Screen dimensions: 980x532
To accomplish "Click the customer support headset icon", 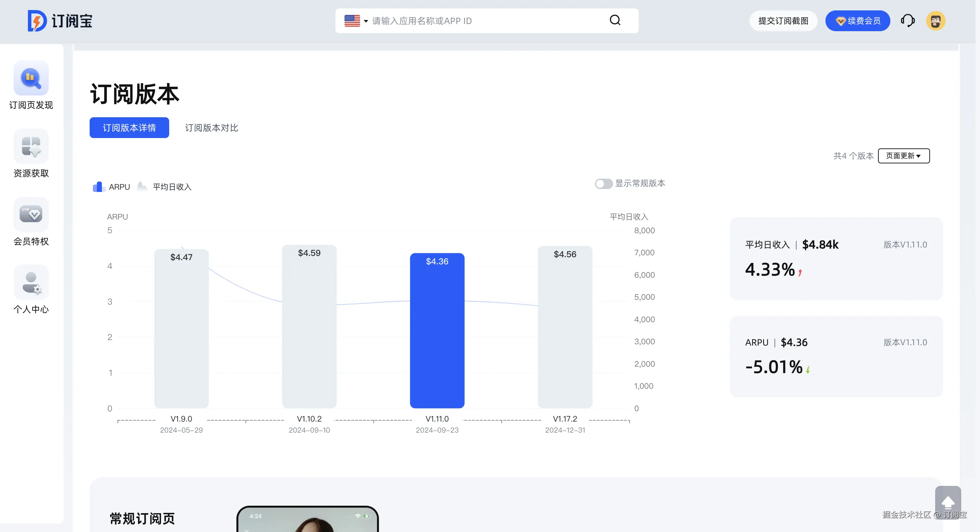I will click(x=907, y=20).
